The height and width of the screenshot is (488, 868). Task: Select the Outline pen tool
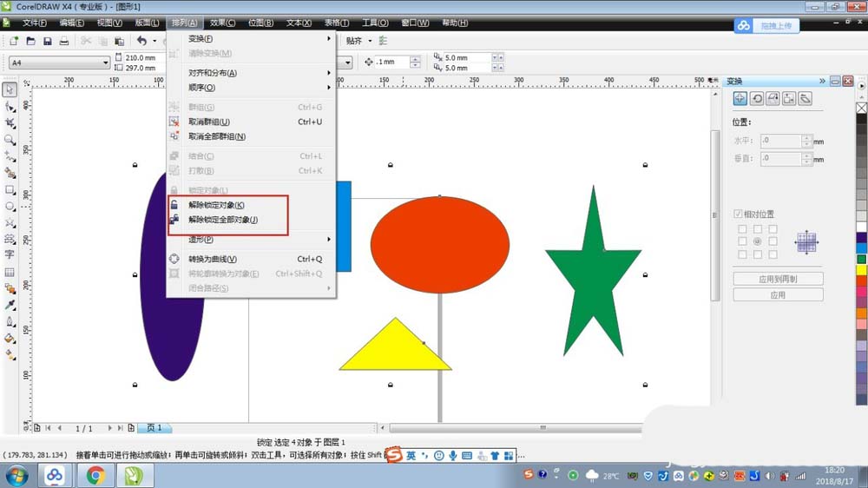point(10,322)
